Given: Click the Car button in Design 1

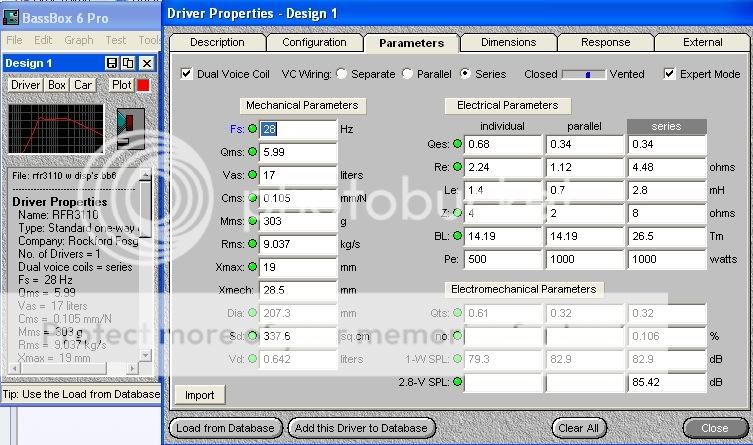Looking at the screenshot, I should (83, 85).
